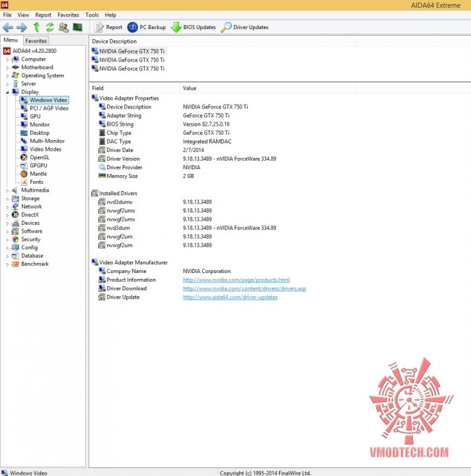The height and width of the screenshot is (476, 471).
Task: Open the nvidia.com drivers.asp download link
Action: click(244, 288)
